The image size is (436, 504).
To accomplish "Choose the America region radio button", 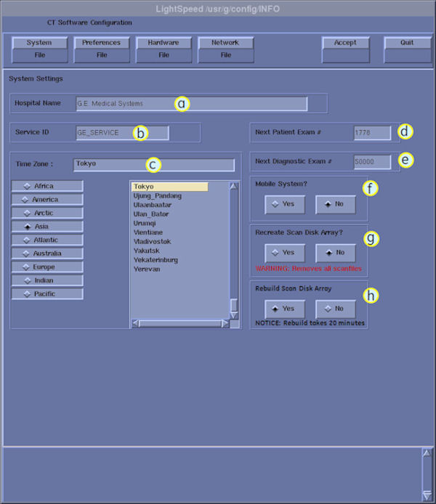I will pos(47,200).
